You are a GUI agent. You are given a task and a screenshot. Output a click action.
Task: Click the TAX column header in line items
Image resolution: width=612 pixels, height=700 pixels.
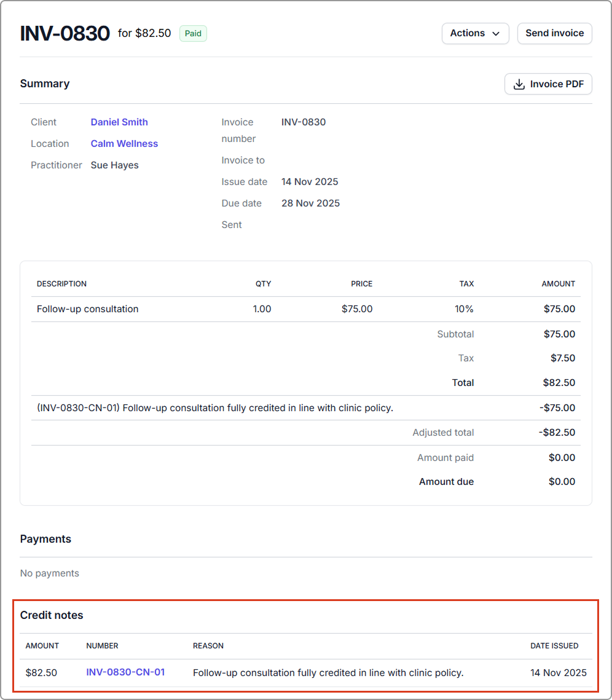[466, 284]
